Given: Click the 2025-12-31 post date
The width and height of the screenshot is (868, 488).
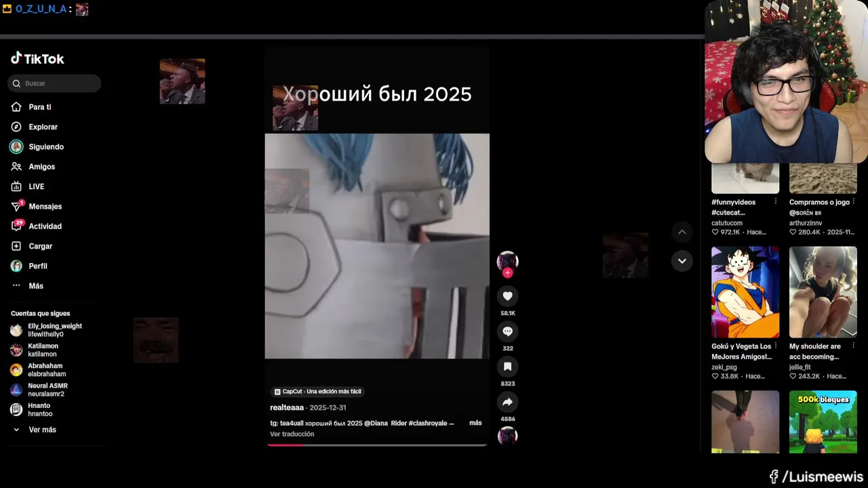Looking at the screenshot, I should 328,408.
